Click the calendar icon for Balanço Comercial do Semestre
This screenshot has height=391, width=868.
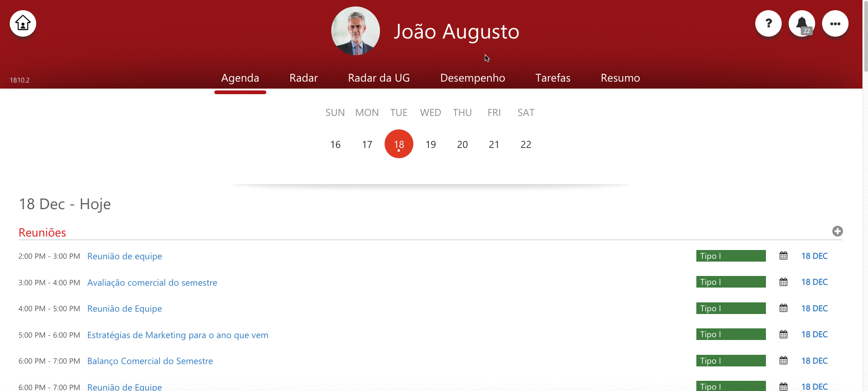click(x=784, y=360)
